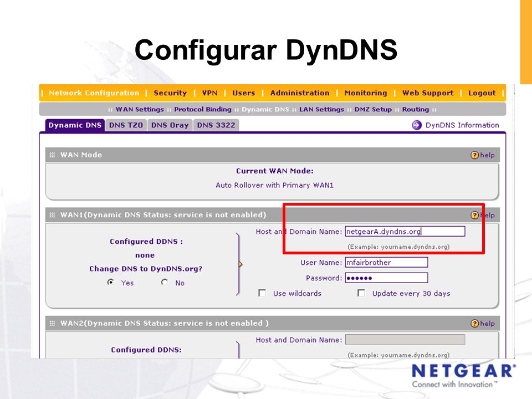
Task: Click WAN1 'Configured DDNS :' label
Action: pyautogui.click(x=146, y=242)
